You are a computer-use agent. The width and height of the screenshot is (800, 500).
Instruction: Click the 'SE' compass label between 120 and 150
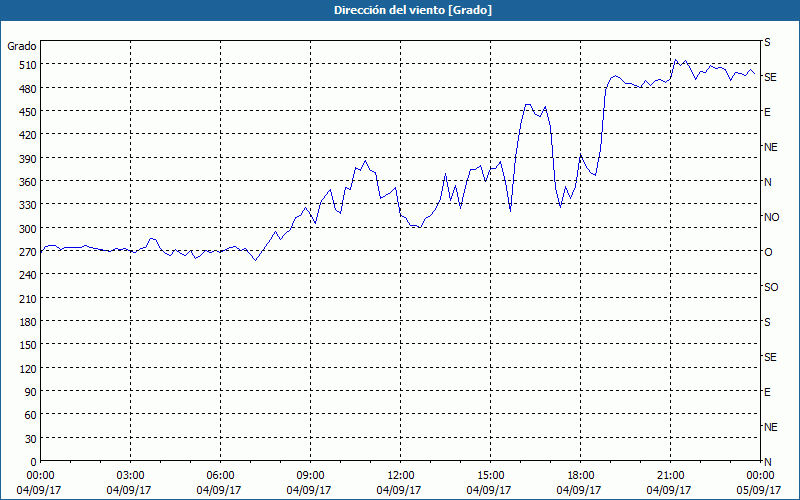770,357
